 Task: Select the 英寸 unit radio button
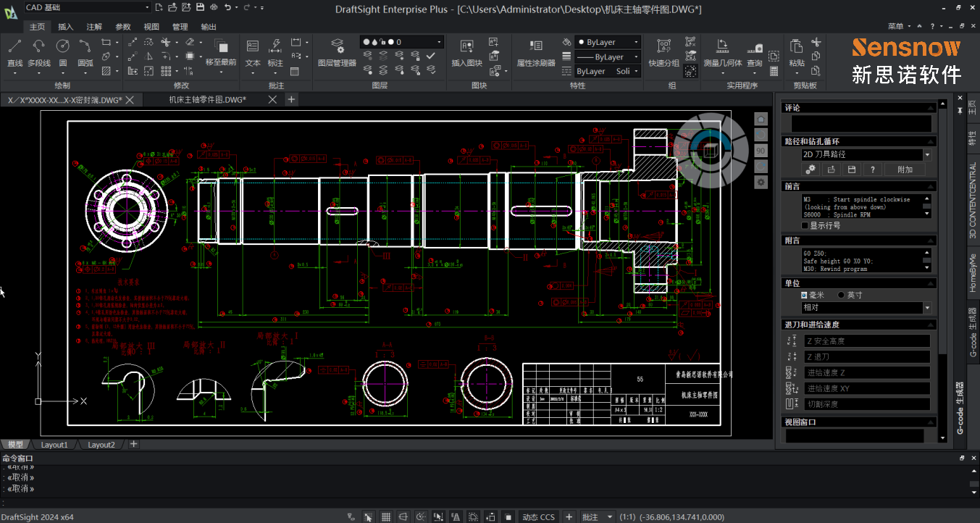841,295
